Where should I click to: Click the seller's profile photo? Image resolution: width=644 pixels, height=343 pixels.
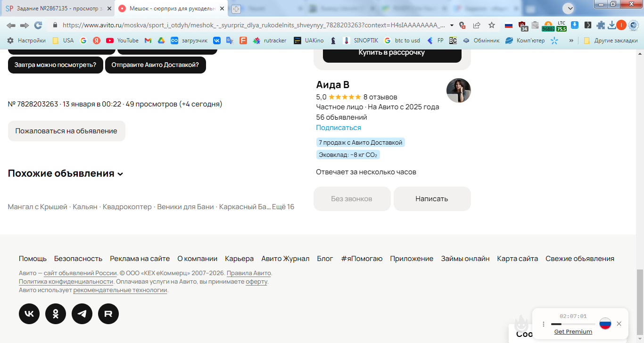point(459,90)
